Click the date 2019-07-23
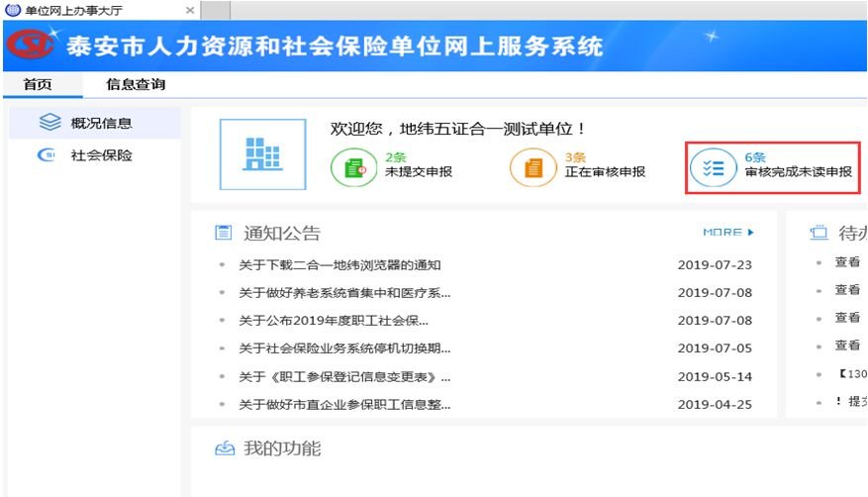 click(715, 265)
